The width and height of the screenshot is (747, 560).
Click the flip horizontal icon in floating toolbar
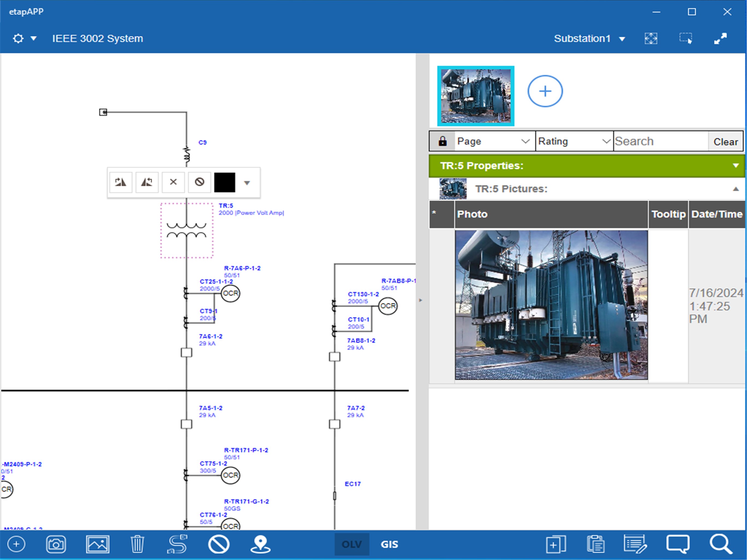(121, 182)
